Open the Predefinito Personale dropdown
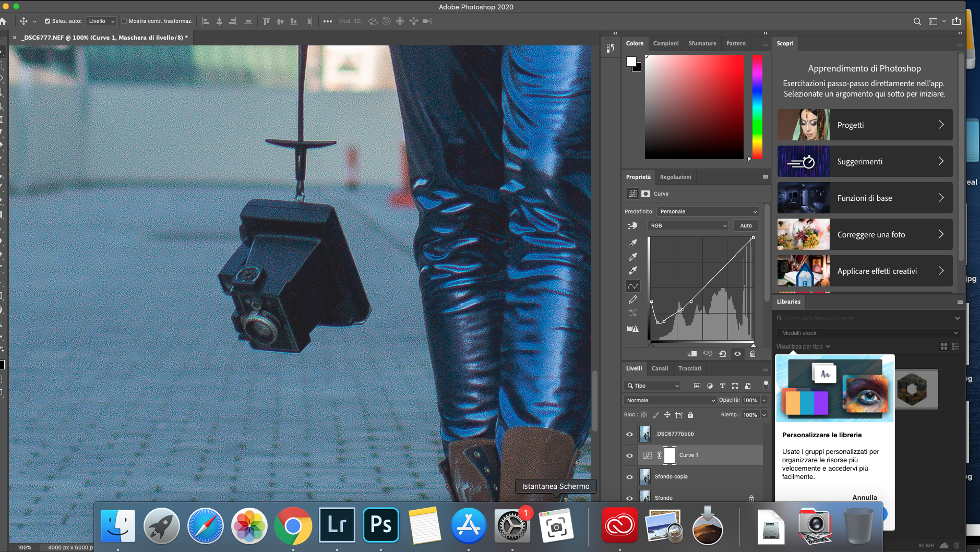Image resolution: width=980 pixels, height=552 pixels. click(x=707, y=212)
